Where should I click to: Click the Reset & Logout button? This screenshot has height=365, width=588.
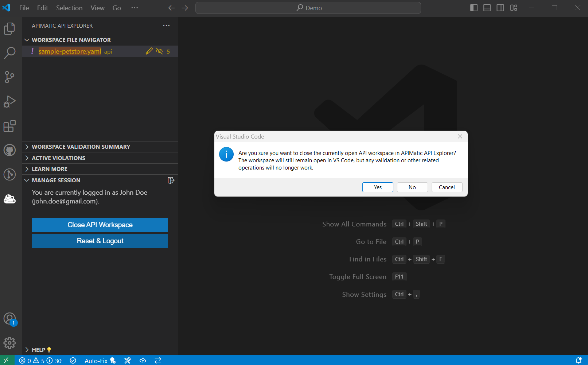pyautogui.click(x=100, y=241)
